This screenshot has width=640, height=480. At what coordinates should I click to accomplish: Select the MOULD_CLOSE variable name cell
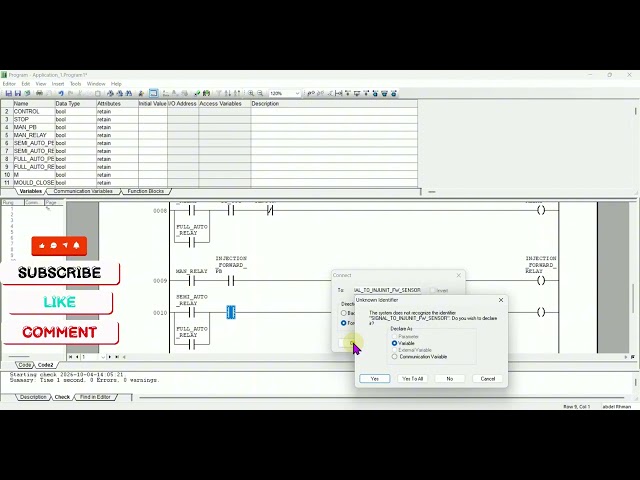34,182
